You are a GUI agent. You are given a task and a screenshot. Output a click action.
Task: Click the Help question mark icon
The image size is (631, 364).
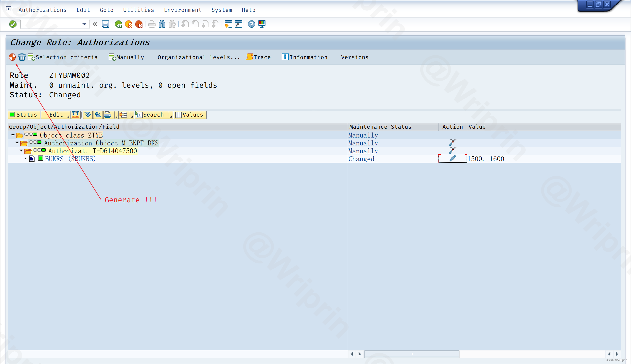(251, 24)
